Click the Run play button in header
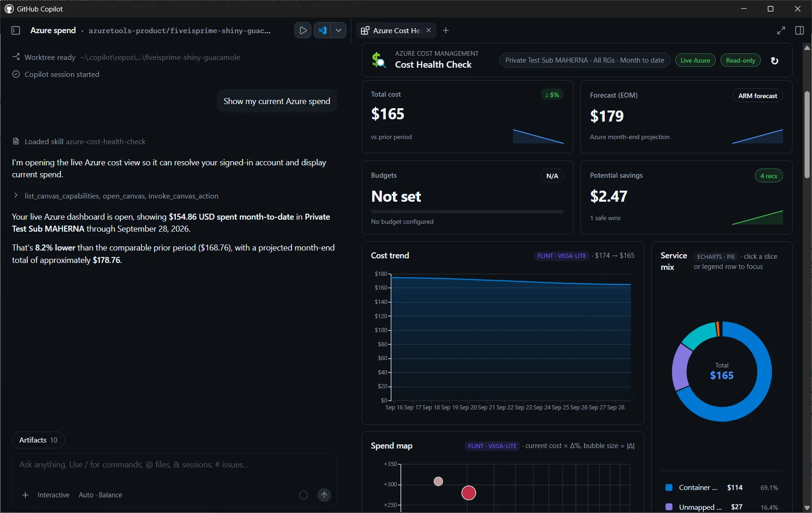The height and width of the screenshot is (513, 812). point(303,30)
